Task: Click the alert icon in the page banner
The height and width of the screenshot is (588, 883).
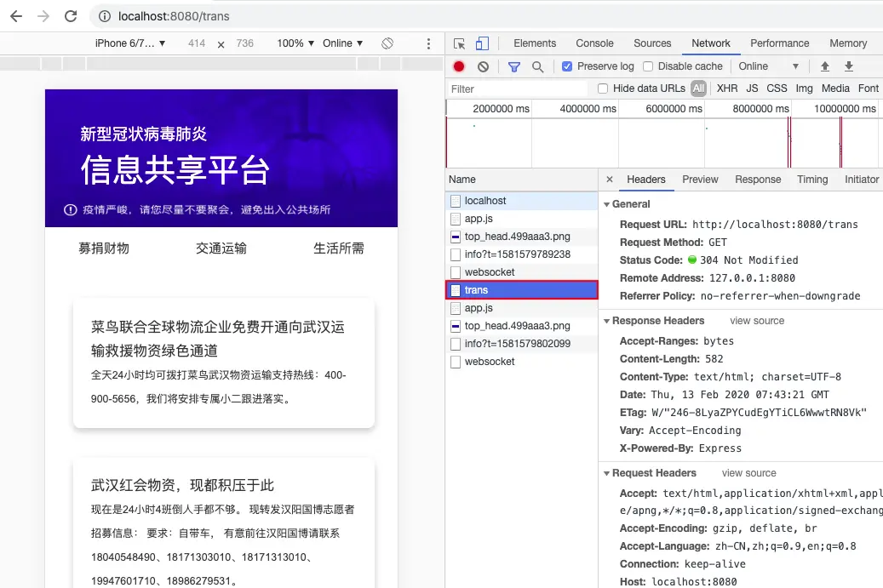Action: point(71,210)
